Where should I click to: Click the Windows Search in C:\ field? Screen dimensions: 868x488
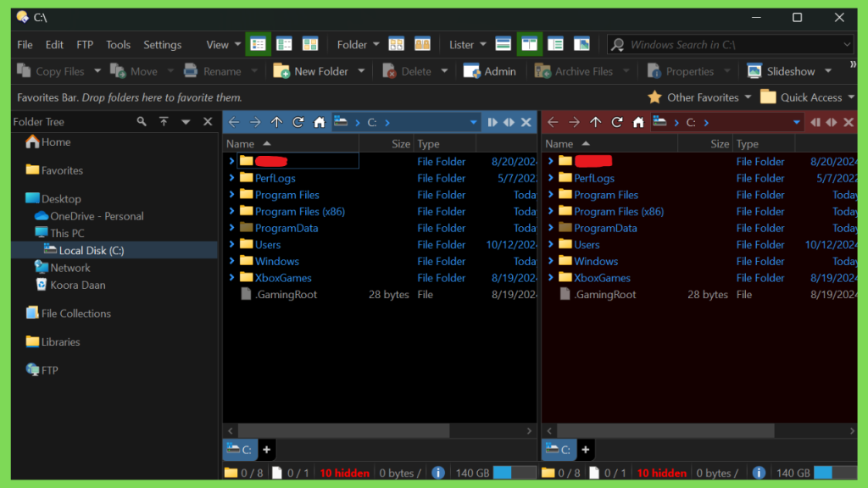[x=730, y=45]
